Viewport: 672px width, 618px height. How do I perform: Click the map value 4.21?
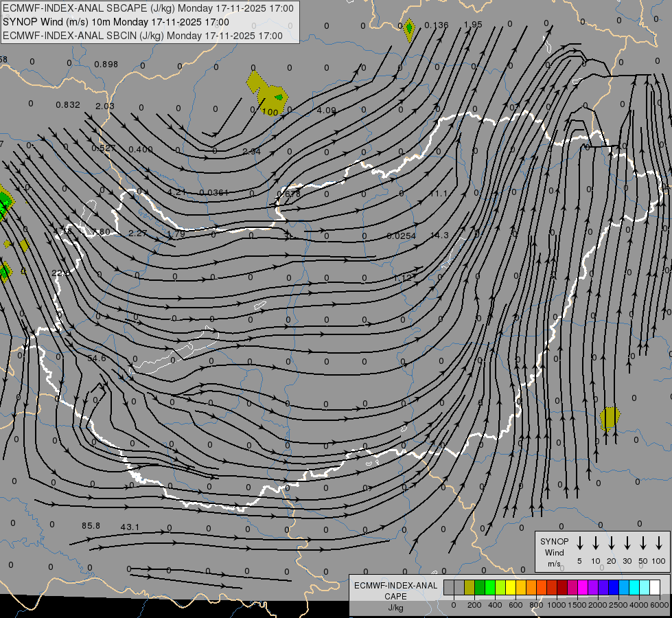click(x=176, y=192)
